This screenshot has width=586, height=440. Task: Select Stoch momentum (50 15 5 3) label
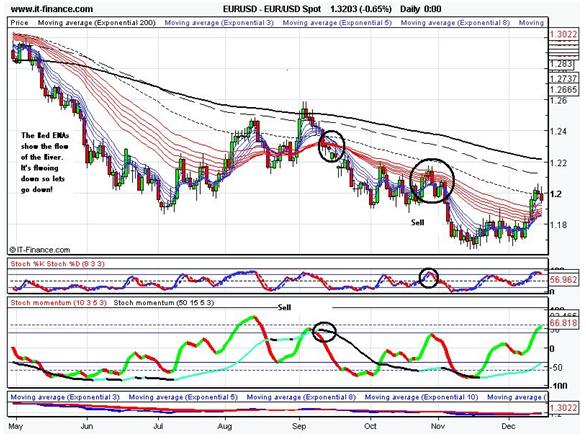(x=163, y=302)
